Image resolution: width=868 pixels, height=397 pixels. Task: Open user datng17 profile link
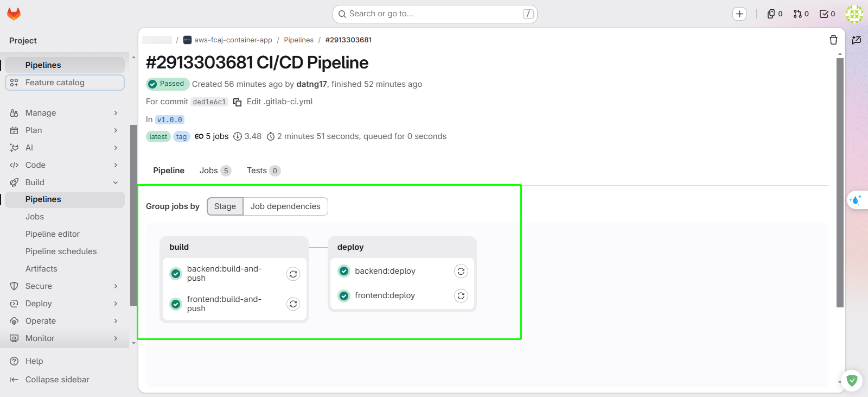[311, 84]
